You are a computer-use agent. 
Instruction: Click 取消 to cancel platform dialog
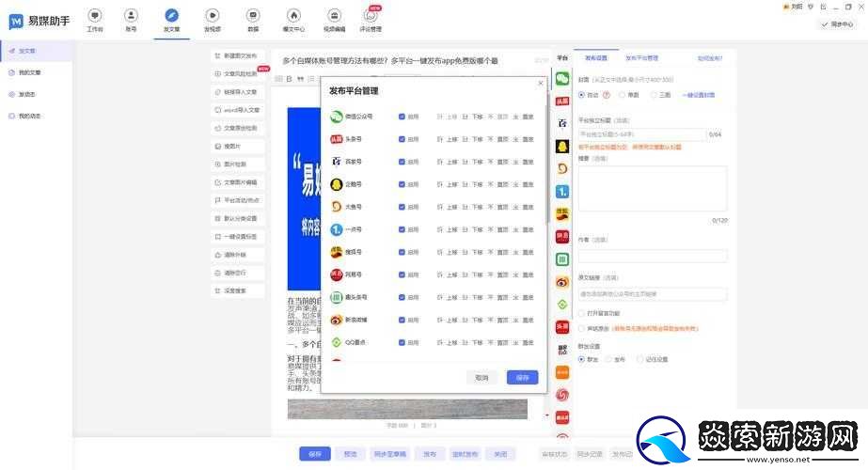[x=481, y=378]
